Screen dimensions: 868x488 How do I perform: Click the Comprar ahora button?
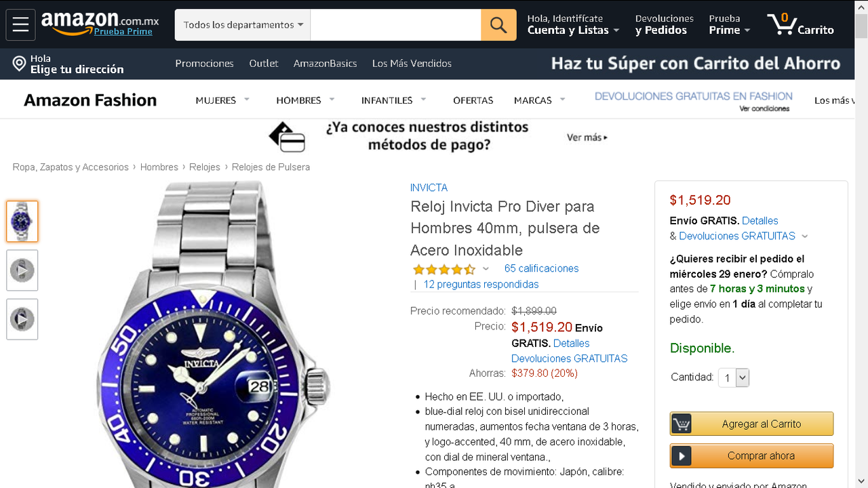[x=751, y=456]
